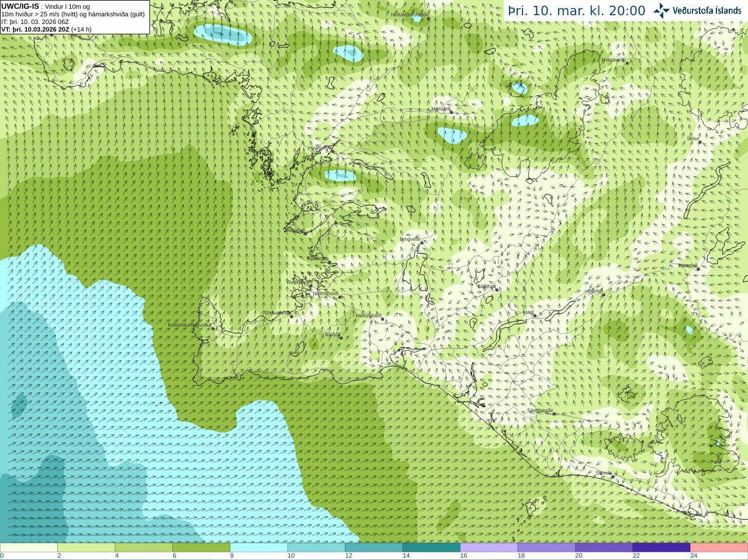Click the Hæll station marker
Image resolution: width=748 pixels, height=560 pixels.
(x=535, y=315)
